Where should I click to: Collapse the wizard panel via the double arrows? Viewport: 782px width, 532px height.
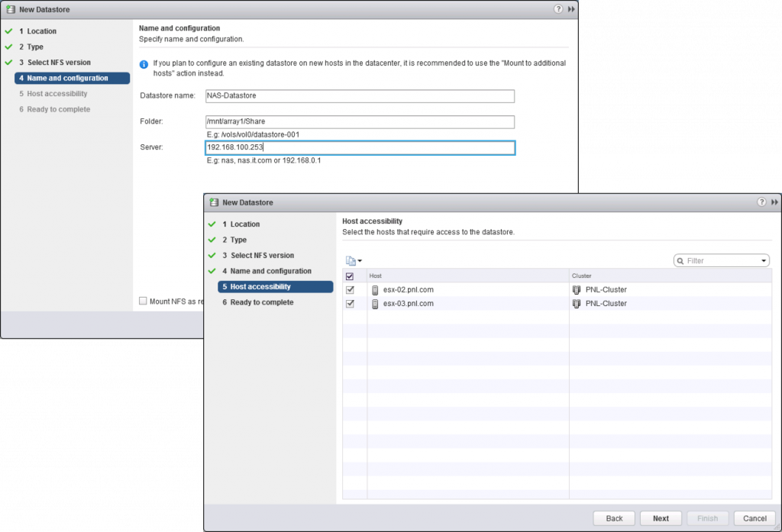(774, 202)
